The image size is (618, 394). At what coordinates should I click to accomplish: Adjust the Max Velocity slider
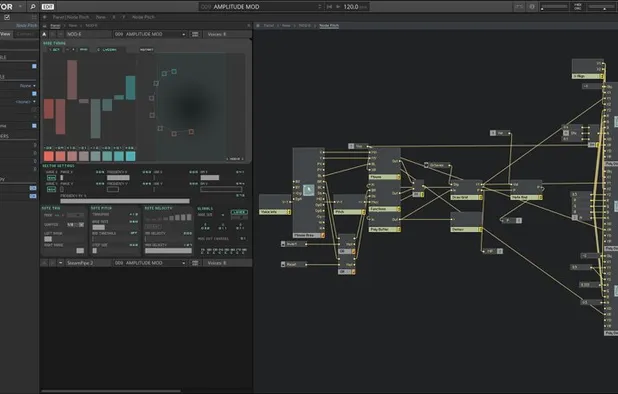click(x=168, y=251)
